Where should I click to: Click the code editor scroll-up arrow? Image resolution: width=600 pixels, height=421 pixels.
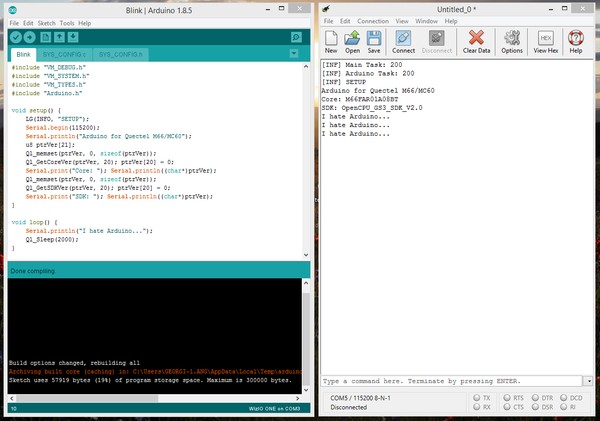pos(306,67)
